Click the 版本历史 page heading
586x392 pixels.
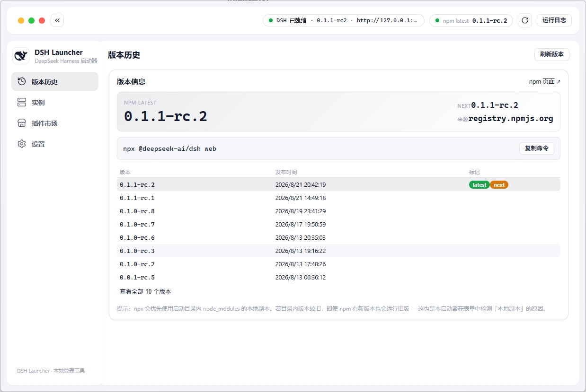coord(124,55)
